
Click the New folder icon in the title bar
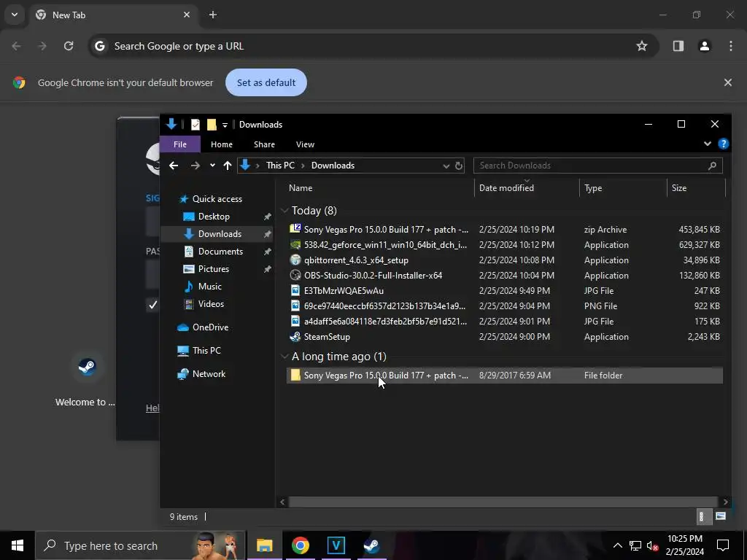[212, 124]
